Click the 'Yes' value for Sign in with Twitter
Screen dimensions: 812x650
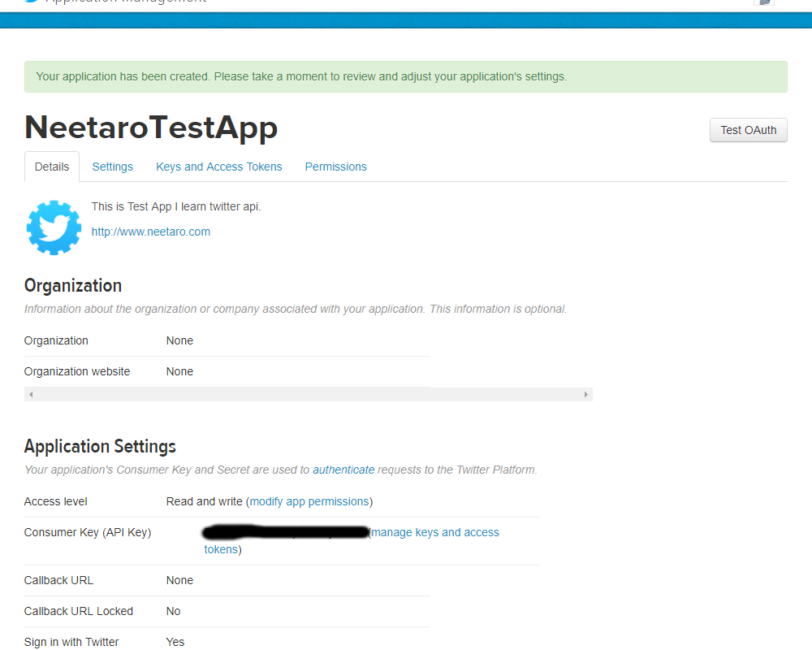(175, 642)
